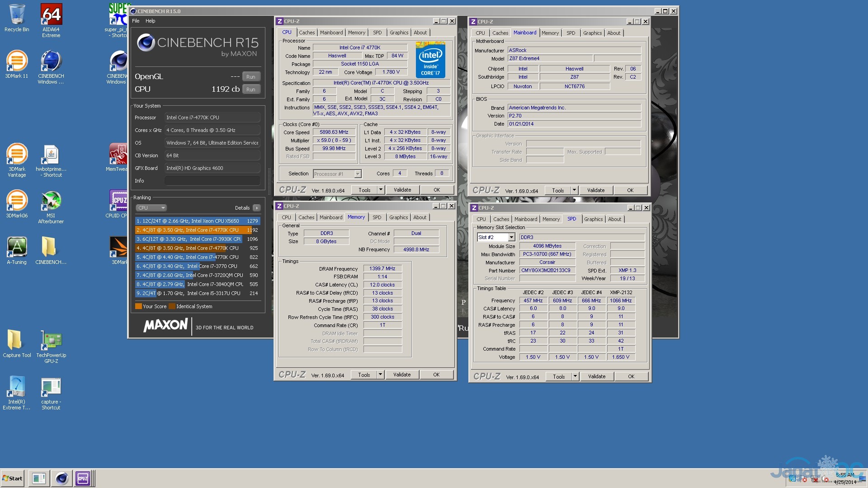Click Validate in the CPU tab window
The height and width of the screenshot is (488, 868).
[x=402, y=190]
